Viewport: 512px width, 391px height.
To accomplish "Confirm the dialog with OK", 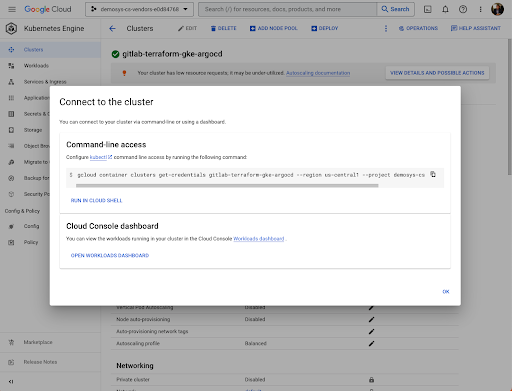I will (x=446, y=292).
